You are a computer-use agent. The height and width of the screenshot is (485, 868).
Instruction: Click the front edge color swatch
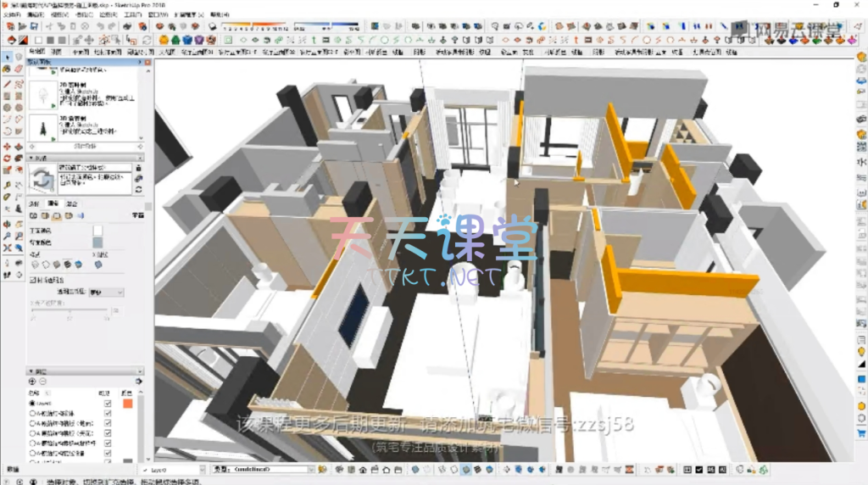coord(97,230)
